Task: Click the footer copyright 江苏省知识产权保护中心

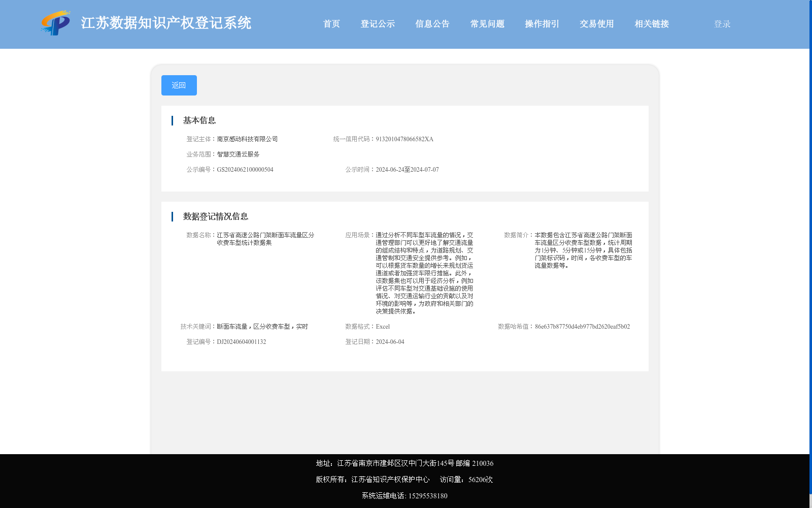Action: (x=373, y=480)
